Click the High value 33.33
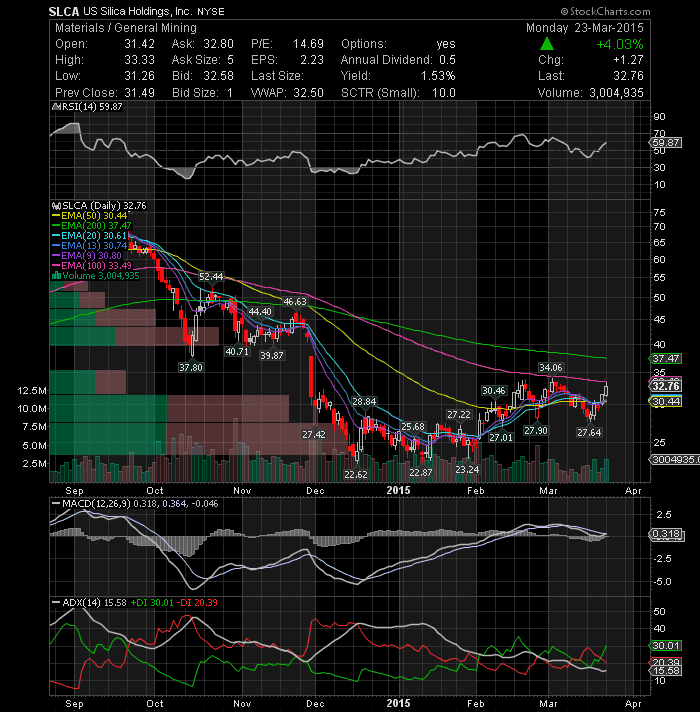Screen dimensions: 700x712 coord(139,60)
